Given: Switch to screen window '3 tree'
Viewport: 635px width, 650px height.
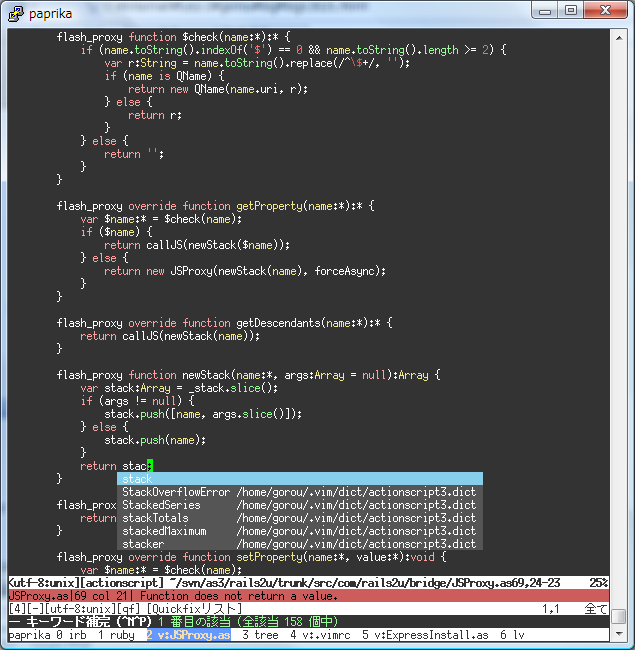Looking at the screenshot, I should tap(260, 635).
